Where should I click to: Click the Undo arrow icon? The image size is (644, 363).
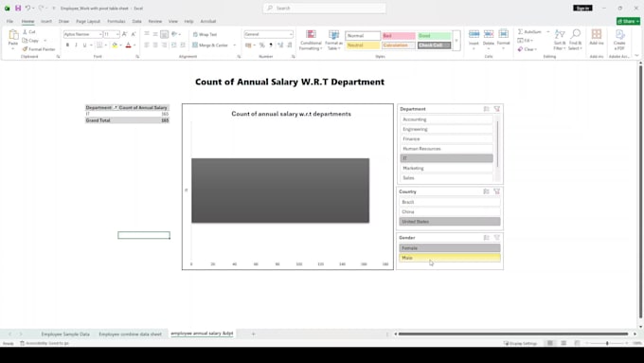(27, 9)
